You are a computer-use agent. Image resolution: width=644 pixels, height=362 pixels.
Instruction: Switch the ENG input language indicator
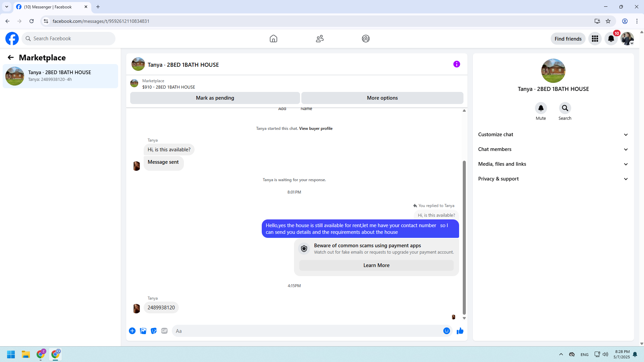point(585,355)
